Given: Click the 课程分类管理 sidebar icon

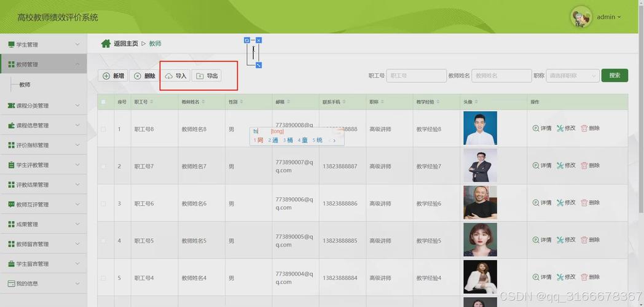Looking at the screenshot, I should [11, 106].
